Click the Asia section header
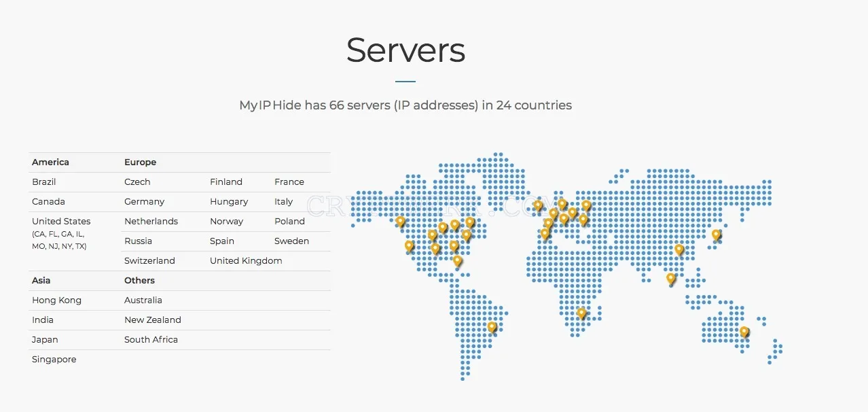 pos(41,281)
